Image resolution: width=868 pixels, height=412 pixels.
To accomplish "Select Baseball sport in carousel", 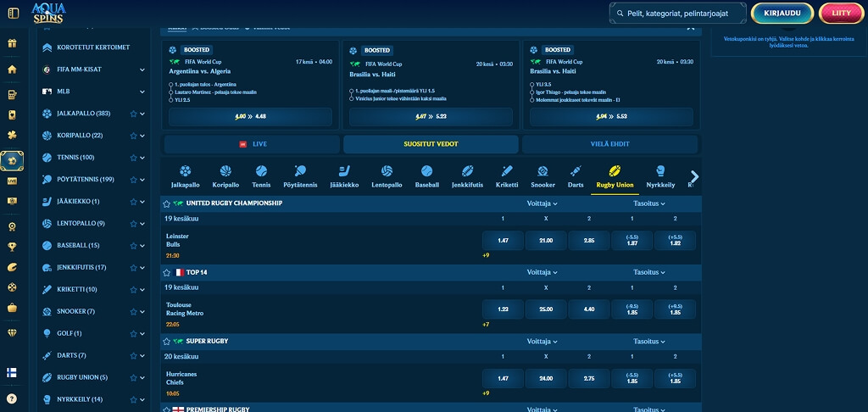I will click(427, 177).
